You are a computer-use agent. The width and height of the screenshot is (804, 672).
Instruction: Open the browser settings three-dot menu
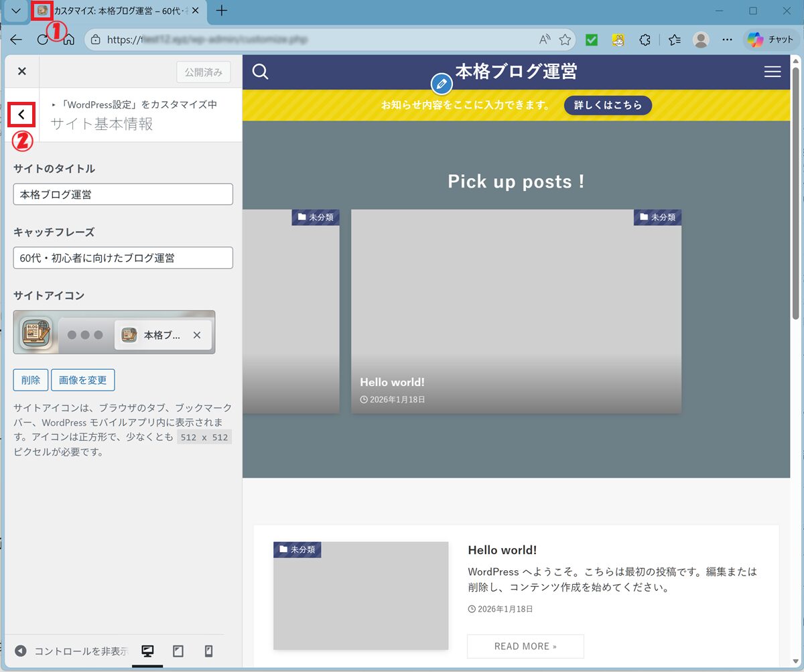[x=727, y=40]
